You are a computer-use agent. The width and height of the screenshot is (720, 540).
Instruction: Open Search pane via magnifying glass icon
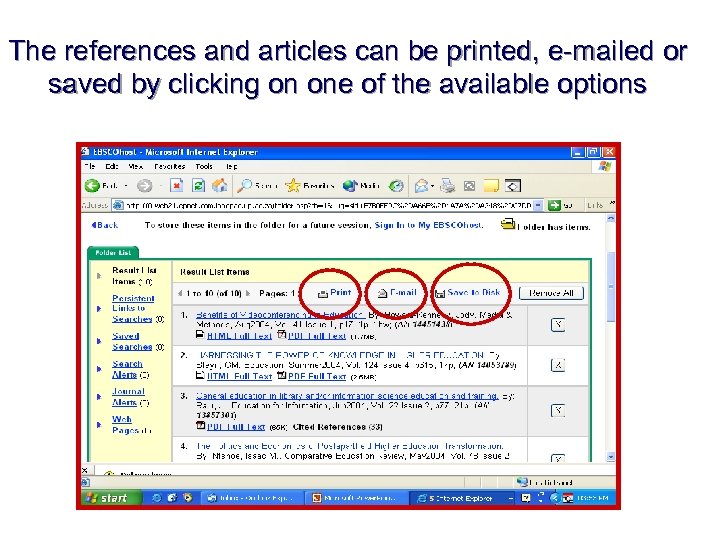point(244,186)
